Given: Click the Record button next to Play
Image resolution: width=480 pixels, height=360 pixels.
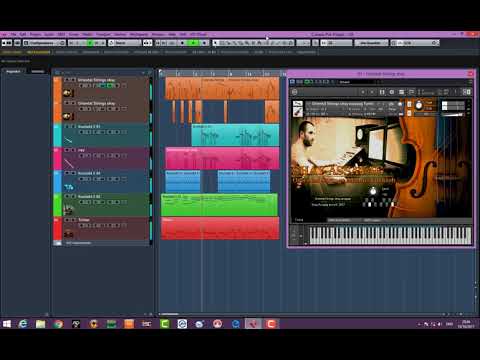Looking at the screenshot, I should point(204,43).
